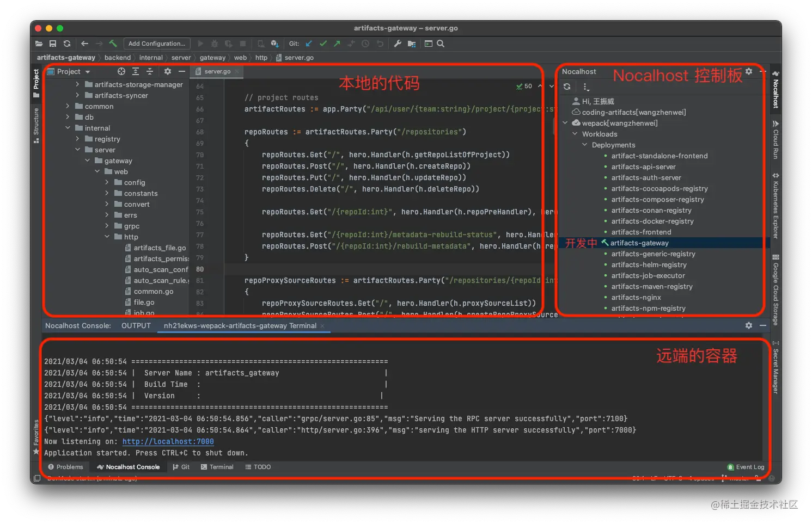This screenshot has width=812, height=524.
Task: Select artifacts-nginx deployment
Action: 636,297
